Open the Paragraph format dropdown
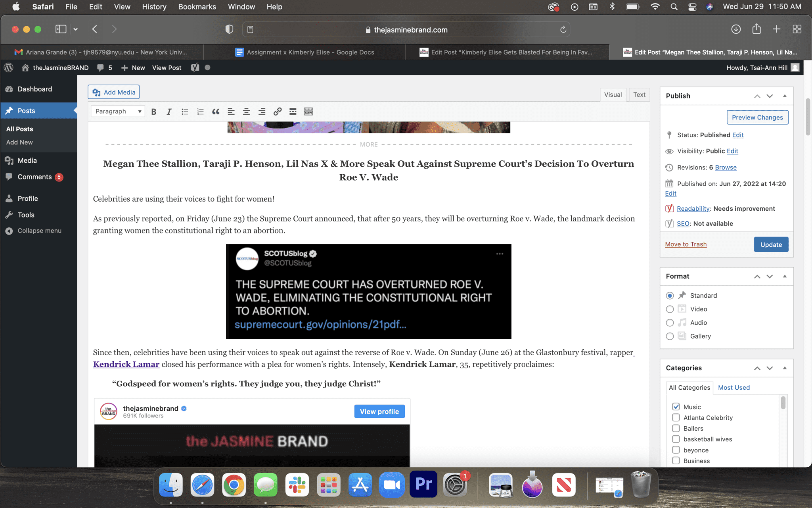812x508 pixels. [118, 112]
